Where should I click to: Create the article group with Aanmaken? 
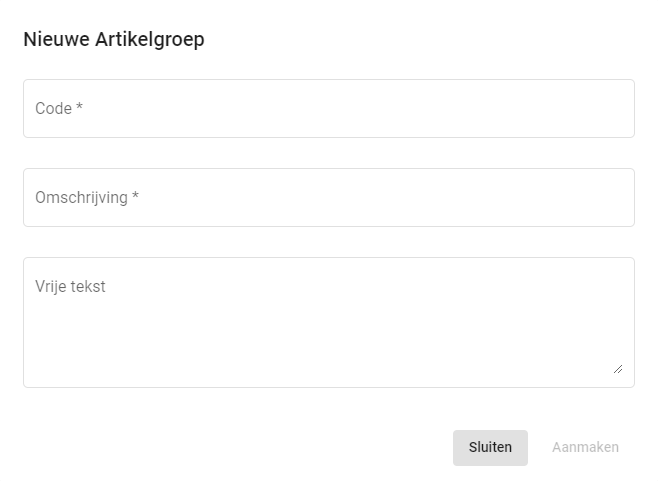pyautogui.click(x=585, y=447)
